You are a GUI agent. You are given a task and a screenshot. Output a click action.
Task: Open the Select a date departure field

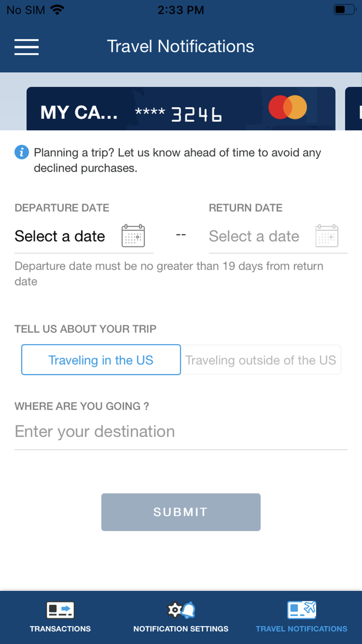click(60, 236)
